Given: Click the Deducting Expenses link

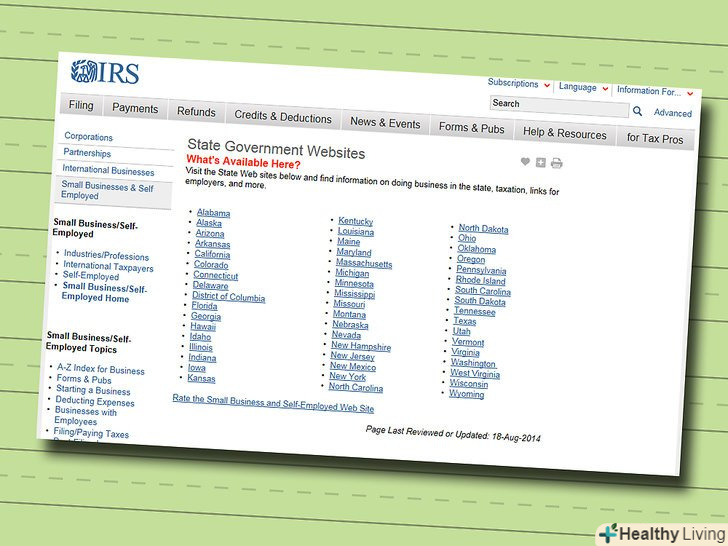Looking at the screenshot, I should 95,401.
